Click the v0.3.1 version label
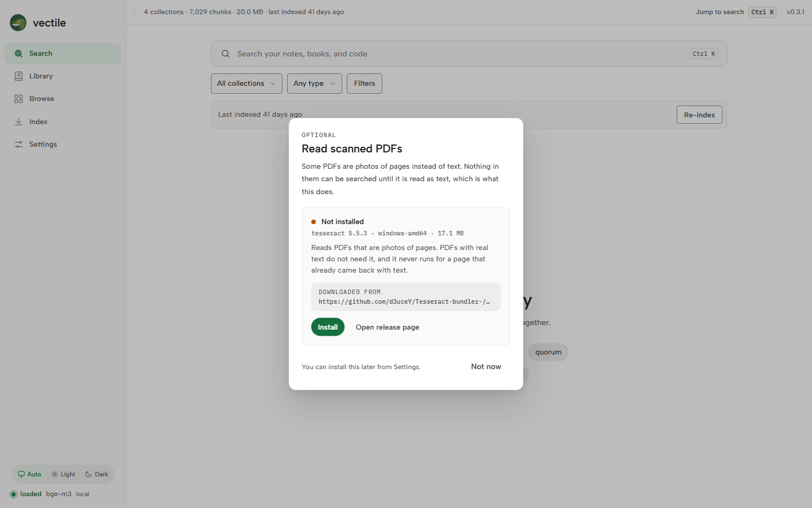 coord(795,12)
